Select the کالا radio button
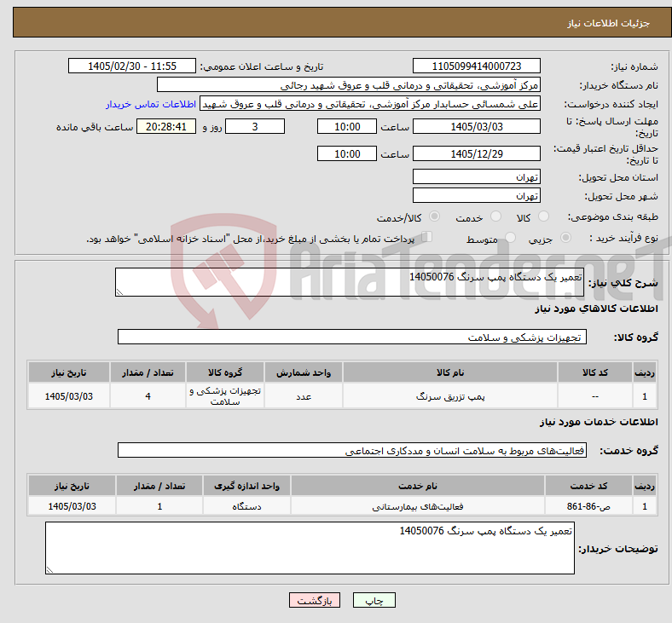This screenshot has height=623, width=672. click(x=543, y=216)
